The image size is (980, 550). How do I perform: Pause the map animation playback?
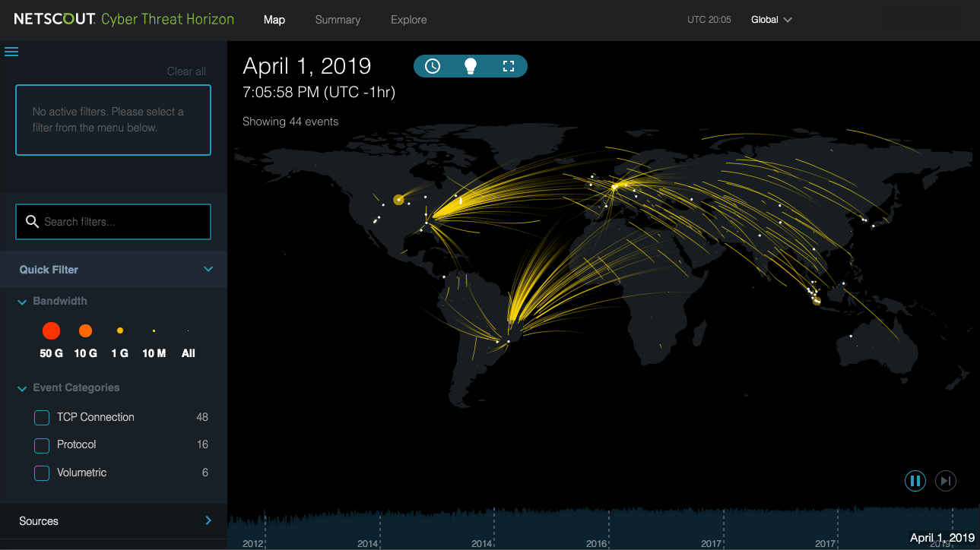tap(915, 481)
